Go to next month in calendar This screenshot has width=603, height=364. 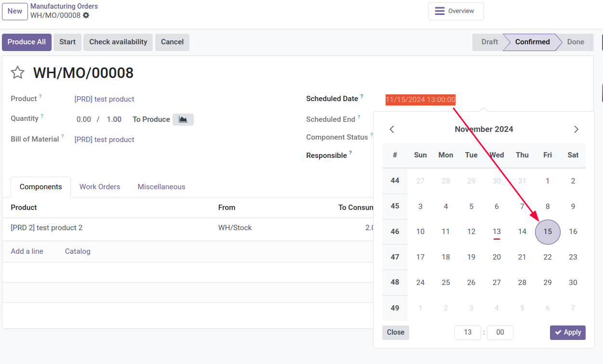pos(576,129)
